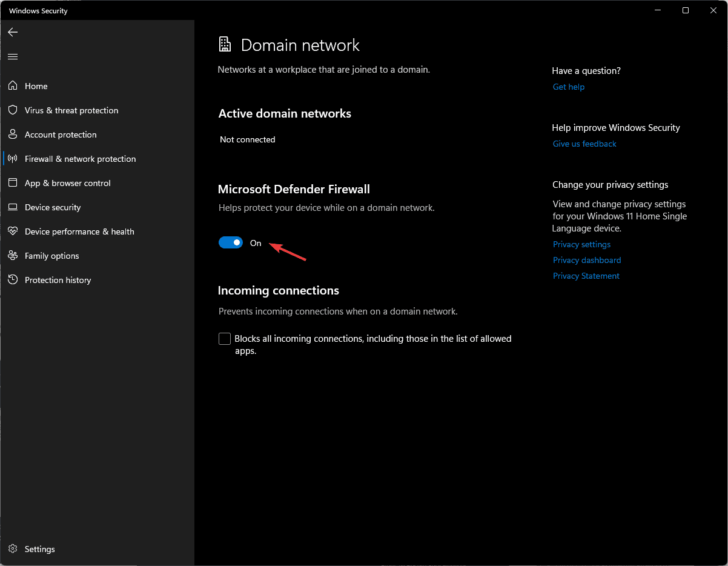Click the On label beside the toggle

(x=256, y=243)
